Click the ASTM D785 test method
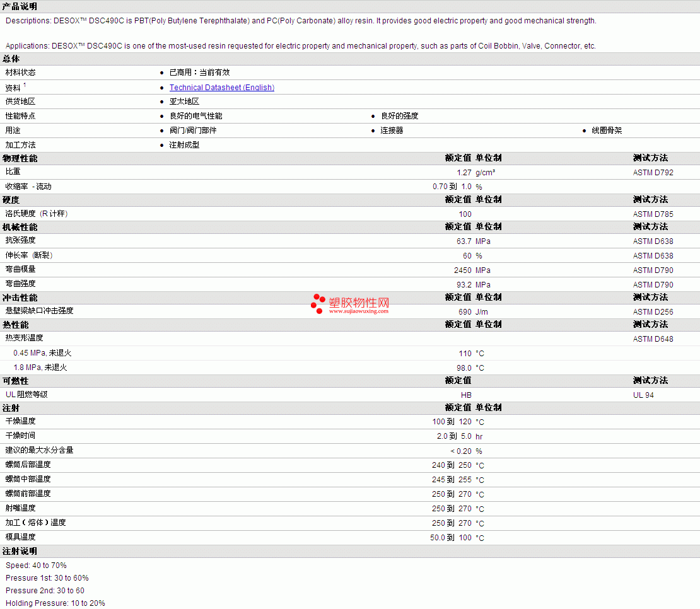 click(x=653, y=214)
